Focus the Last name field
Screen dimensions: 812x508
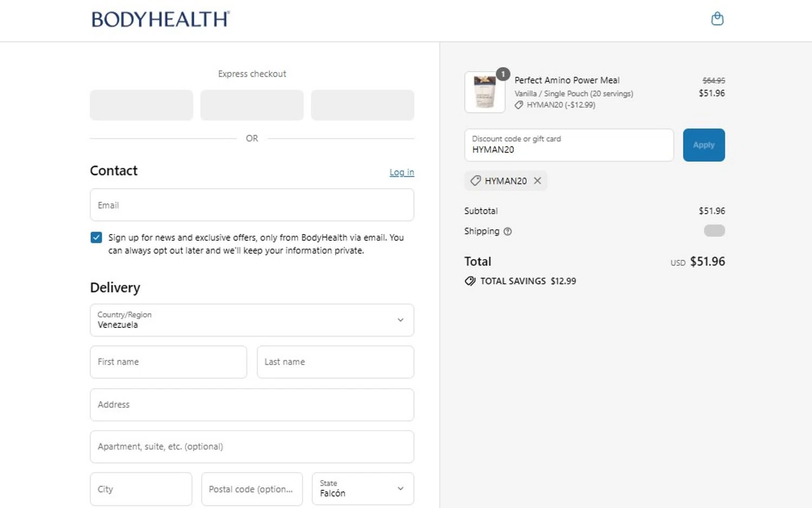coord(336,362)
